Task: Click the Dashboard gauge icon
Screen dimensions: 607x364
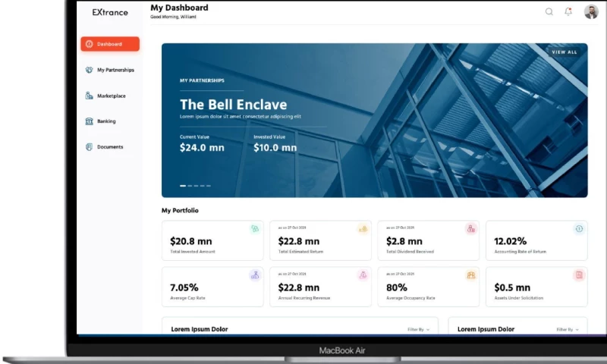Action: 89,44
